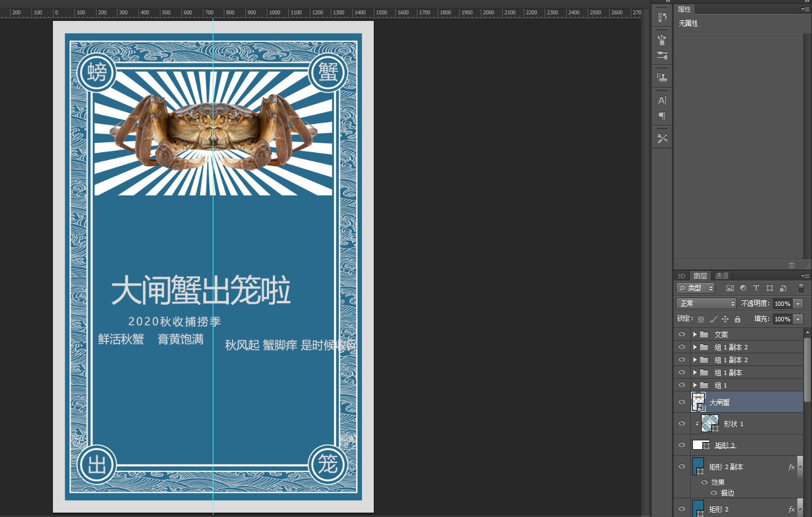Hide the 矩形 3 layer
The width and height of the screenshot is (812, 517).
(682, 445)
